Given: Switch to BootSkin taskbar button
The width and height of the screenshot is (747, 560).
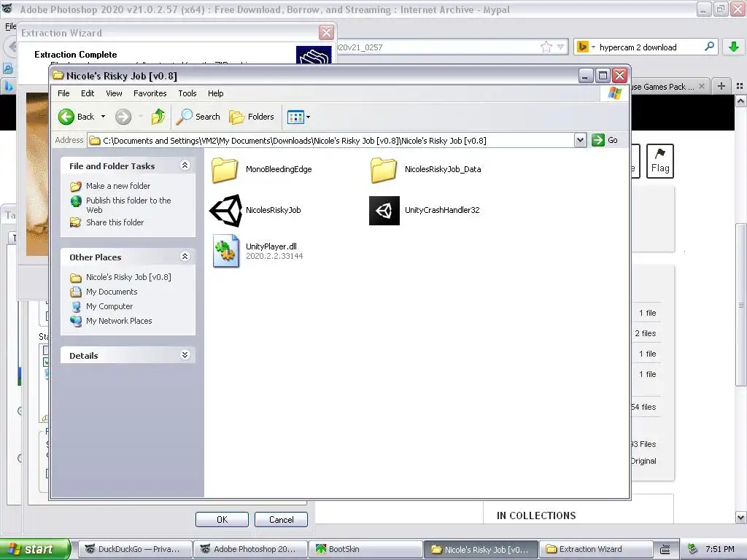Looking at the screenshot, I should click(x=366, y=549).
